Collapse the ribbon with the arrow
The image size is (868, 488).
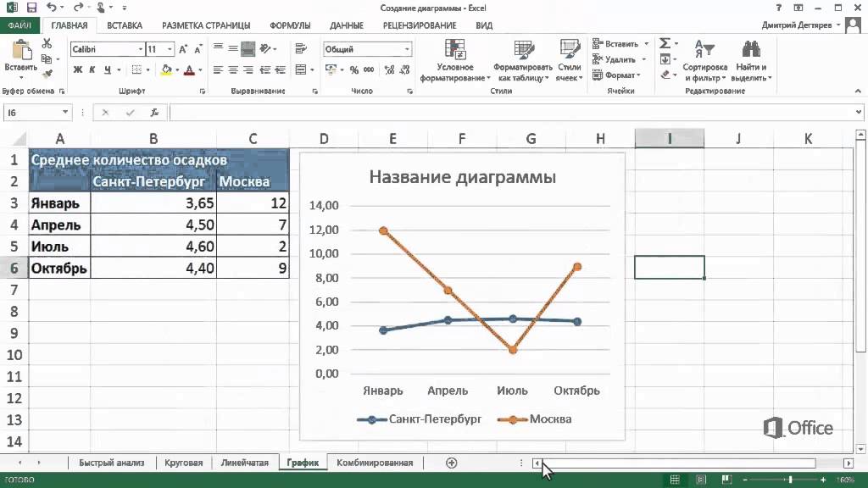(858, 91)
